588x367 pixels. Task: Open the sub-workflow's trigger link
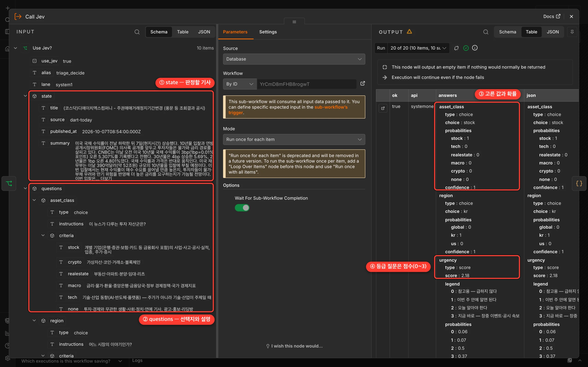(288, 110)
